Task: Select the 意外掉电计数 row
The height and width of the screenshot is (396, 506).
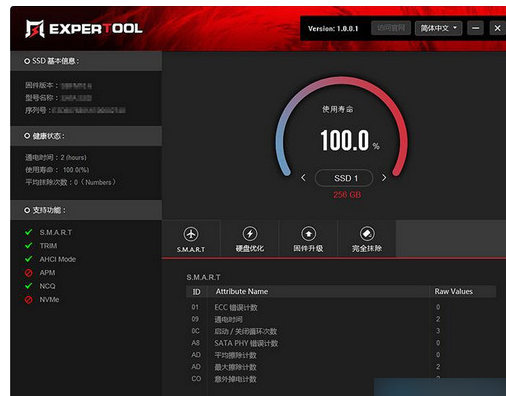Action: click(341, 379)
